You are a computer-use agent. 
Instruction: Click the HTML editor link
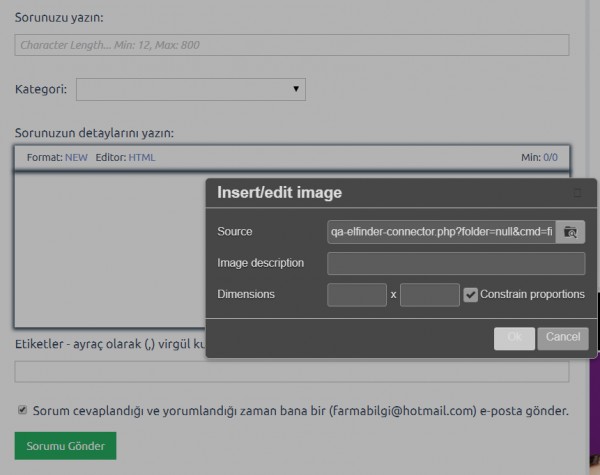point(142,157)
